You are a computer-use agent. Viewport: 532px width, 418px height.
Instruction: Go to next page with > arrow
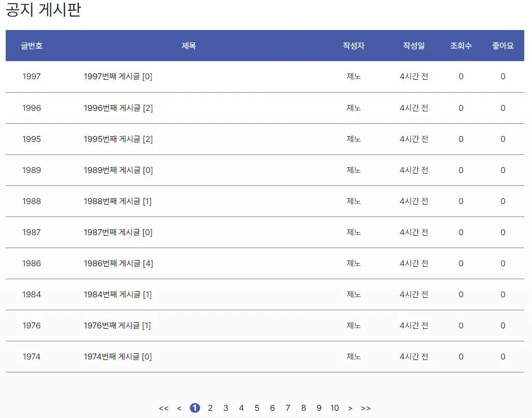pos(350,408)
